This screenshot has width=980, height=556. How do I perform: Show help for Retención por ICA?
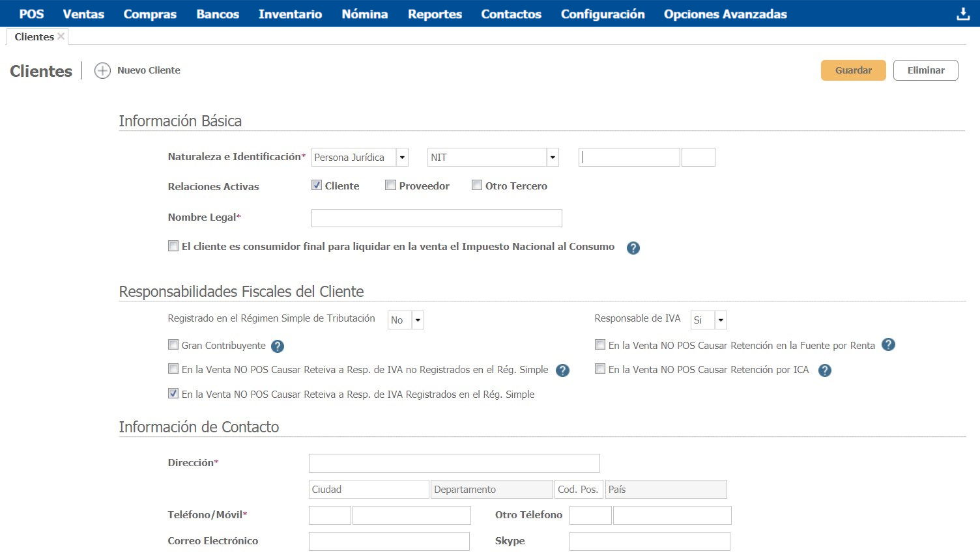[x=824, y=370]
